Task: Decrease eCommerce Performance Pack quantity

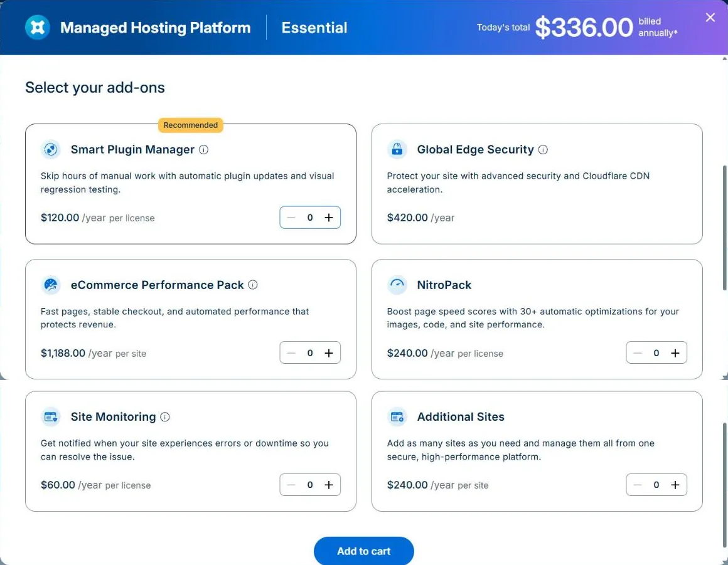Action: pyautogui.click(x=291, y=353)
